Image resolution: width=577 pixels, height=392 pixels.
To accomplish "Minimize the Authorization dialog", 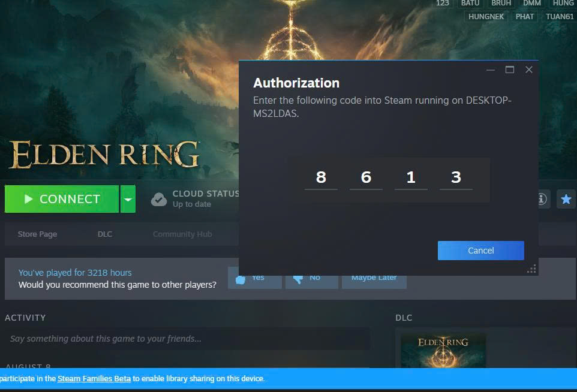I will 491,70.
